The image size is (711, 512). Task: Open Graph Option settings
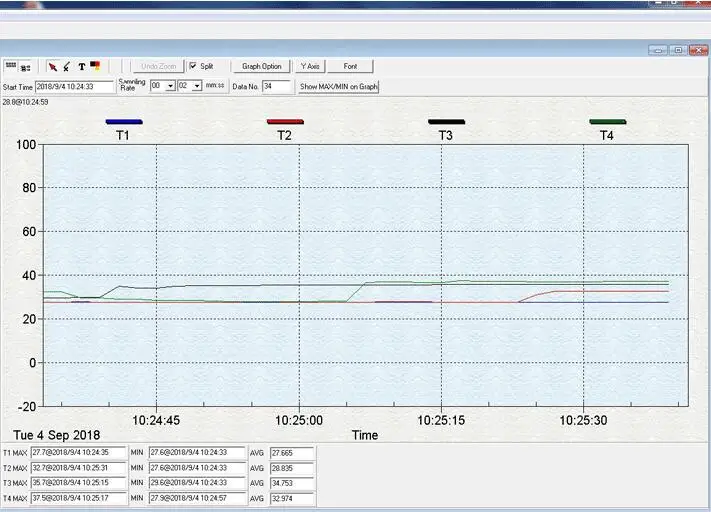tap(261, 66)
